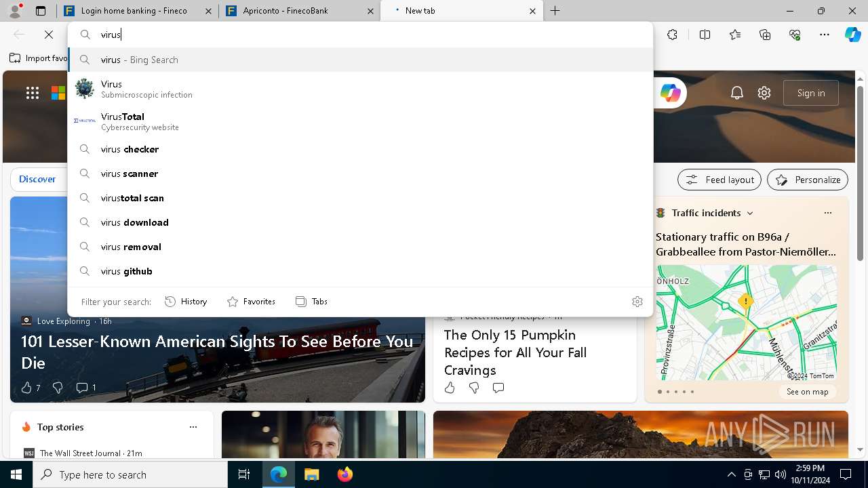Select the New tab tab
868x488 pixels.
point(462,11)
